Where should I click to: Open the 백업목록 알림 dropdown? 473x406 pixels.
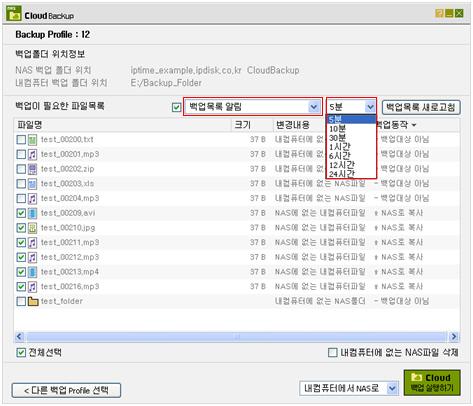click(253, 107)
